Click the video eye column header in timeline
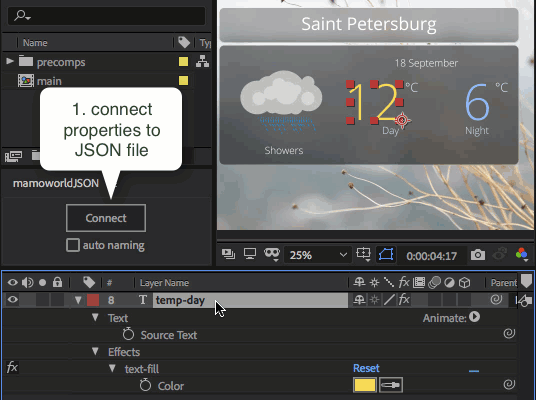 (13, 282)
